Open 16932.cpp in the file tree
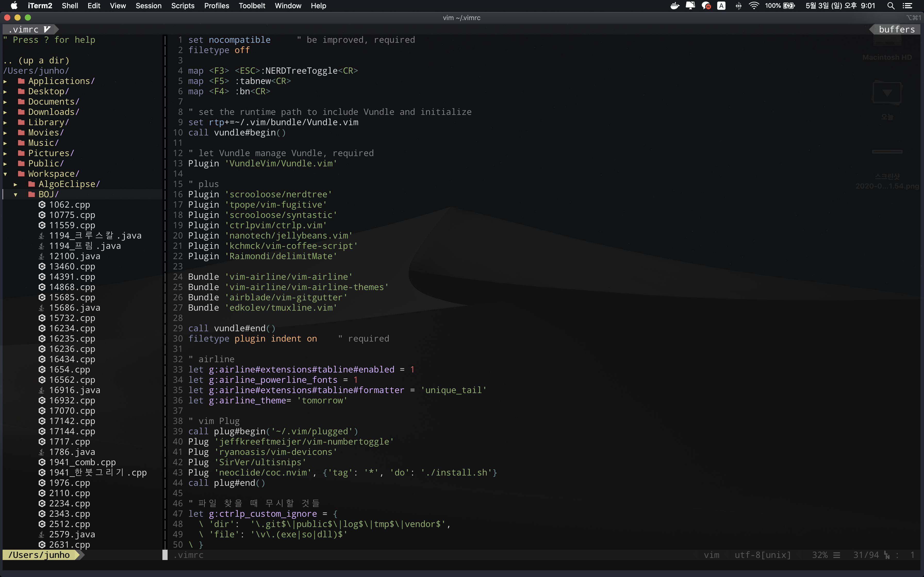The height and width of the screenshot is (577, 924). coord(72,401)
